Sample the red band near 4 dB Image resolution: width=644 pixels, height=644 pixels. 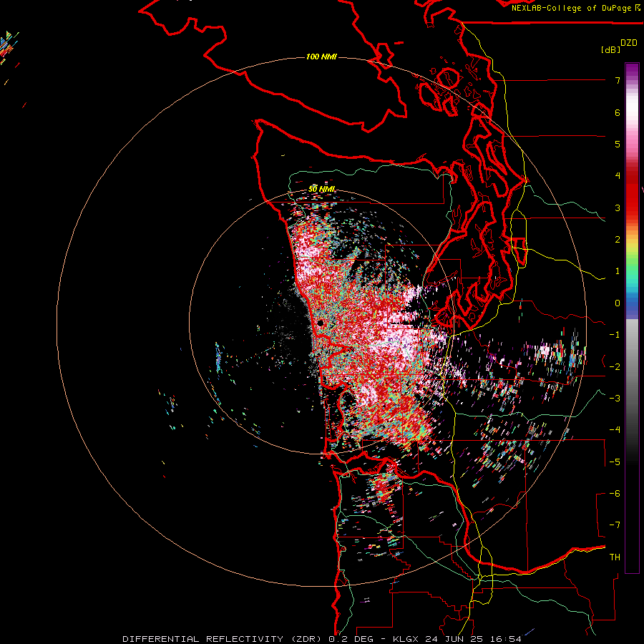[x=632, y=176]
